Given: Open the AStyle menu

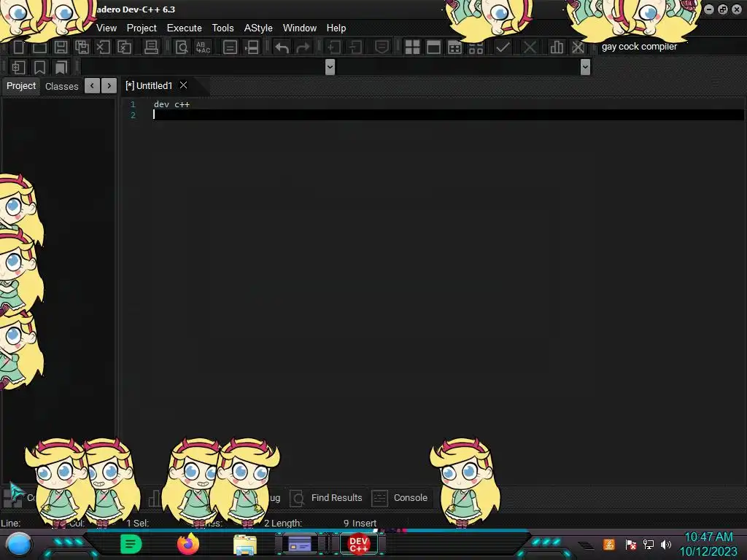Looking at the screenshot, I should (258, 28).
